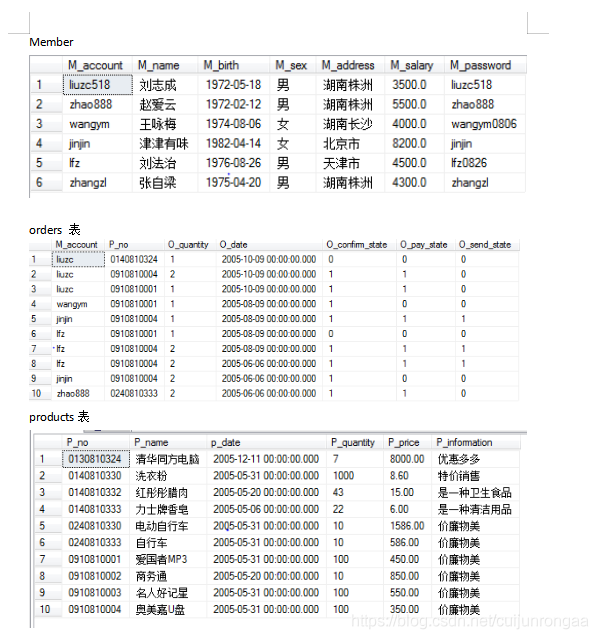Select the M_address column header

pyautogui.click(x=348, y=65)
